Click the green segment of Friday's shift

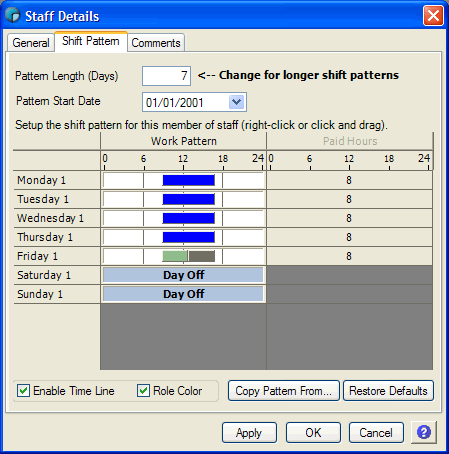point(175,256)
